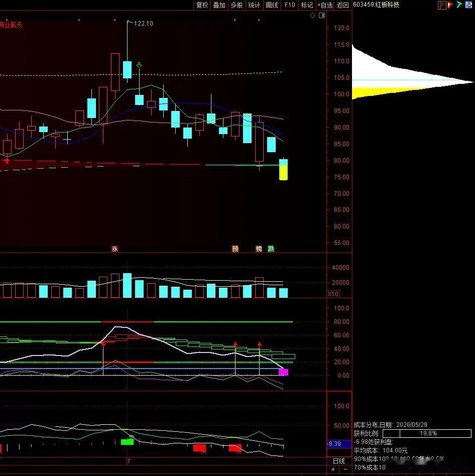475x476 pixels.
Task: Open the 叠加 overlay menu
Action: [219, 5]
